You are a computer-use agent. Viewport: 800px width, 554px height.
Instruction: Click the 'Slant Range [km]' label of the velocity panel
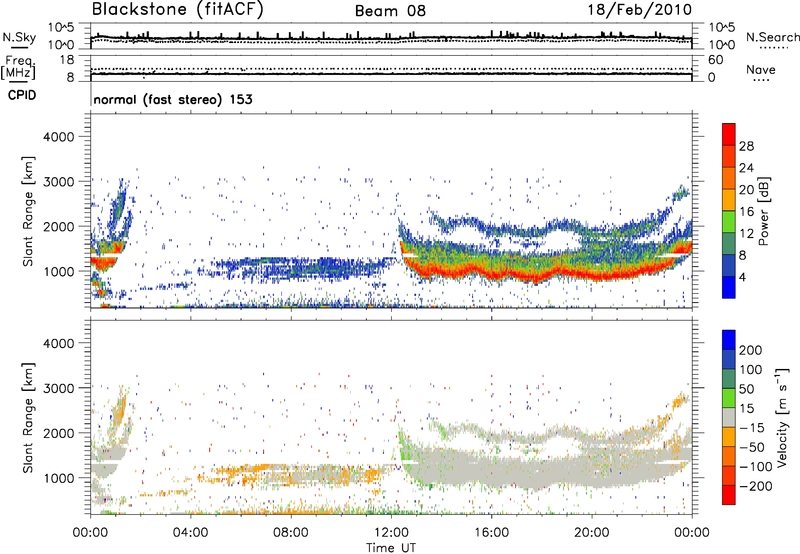28,417
